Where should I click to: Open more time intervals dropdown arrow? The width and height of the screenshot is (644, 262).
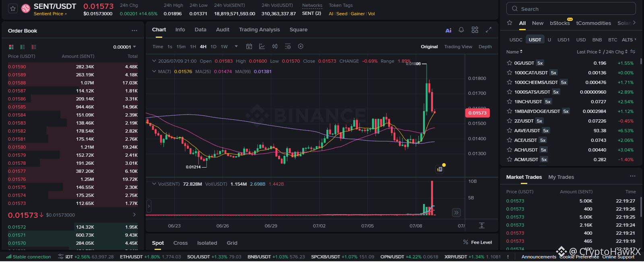coord(236,47)
